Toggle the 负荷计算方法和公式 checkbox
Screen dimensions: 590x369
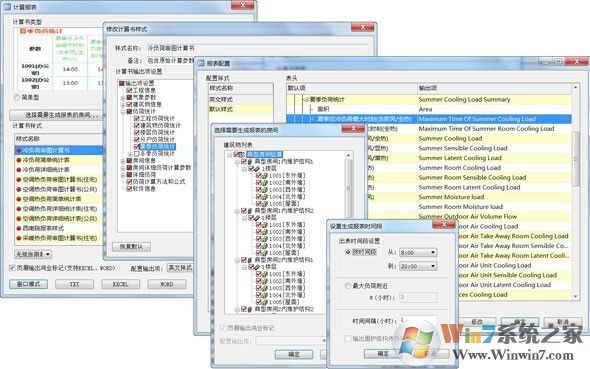click(129, 181)
